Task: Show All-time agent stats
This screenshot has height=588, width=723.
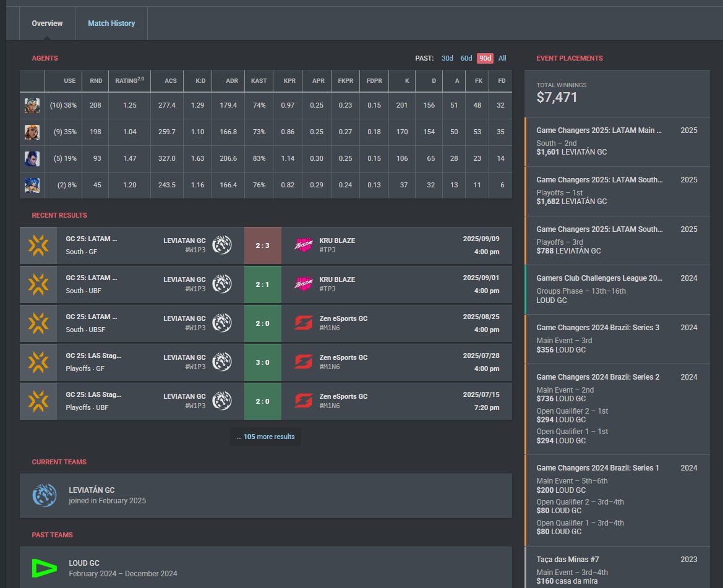Action: click(502, 58)
